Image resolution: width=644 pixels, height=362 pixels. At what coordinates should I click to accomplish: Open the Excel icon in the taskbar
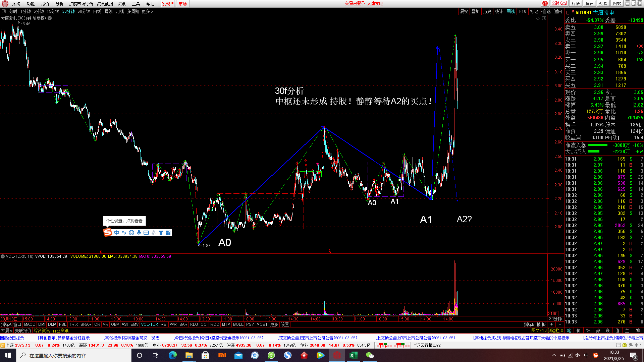[353, 355]
